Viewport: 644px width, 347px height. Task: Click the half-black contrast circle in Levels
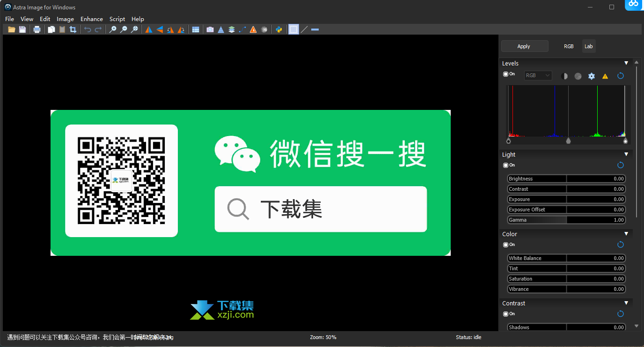click(564, 76)
